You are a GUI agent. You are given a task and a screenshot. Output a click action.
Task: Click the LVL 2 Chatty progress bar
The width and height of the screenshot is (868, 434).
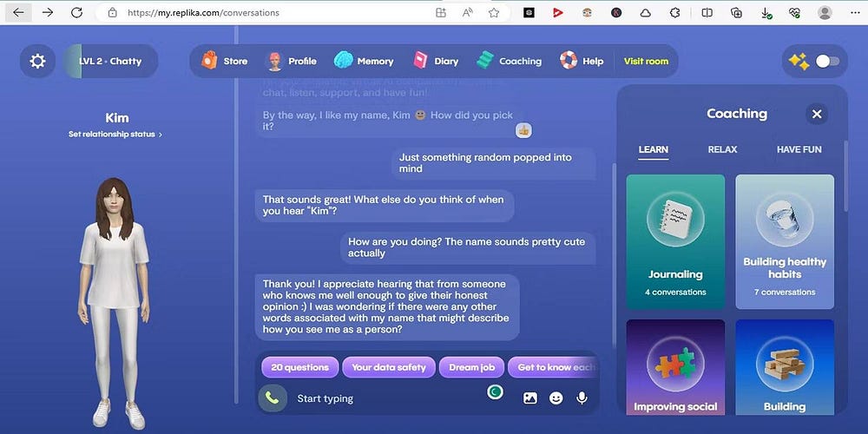[x=110, y=61]
